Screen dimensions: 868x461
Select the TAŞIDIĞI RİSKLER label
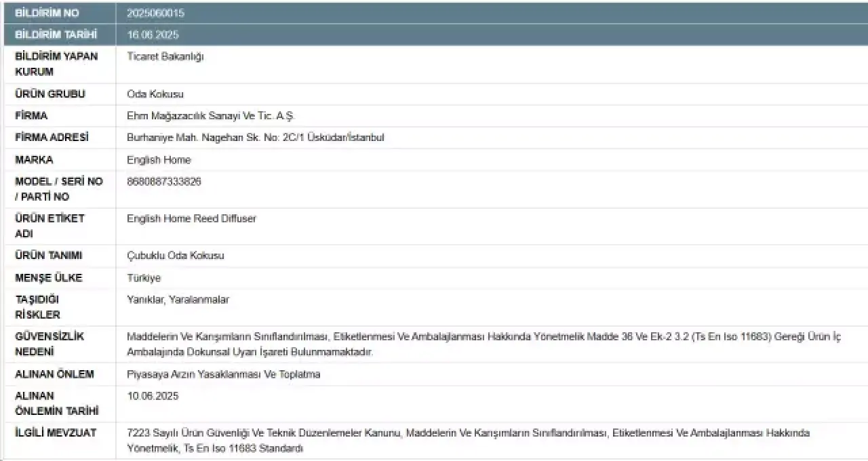tap(38, 307)
